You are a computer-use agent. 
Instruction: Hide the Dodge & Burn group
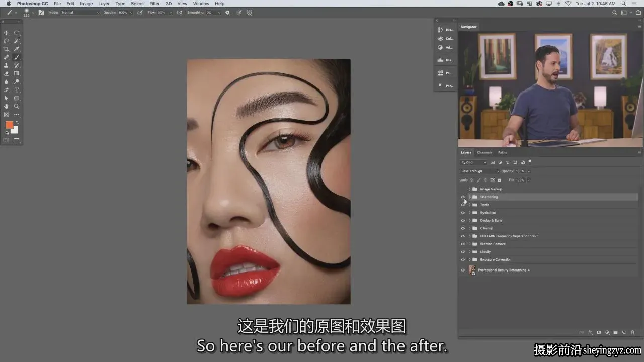(463, 220)
